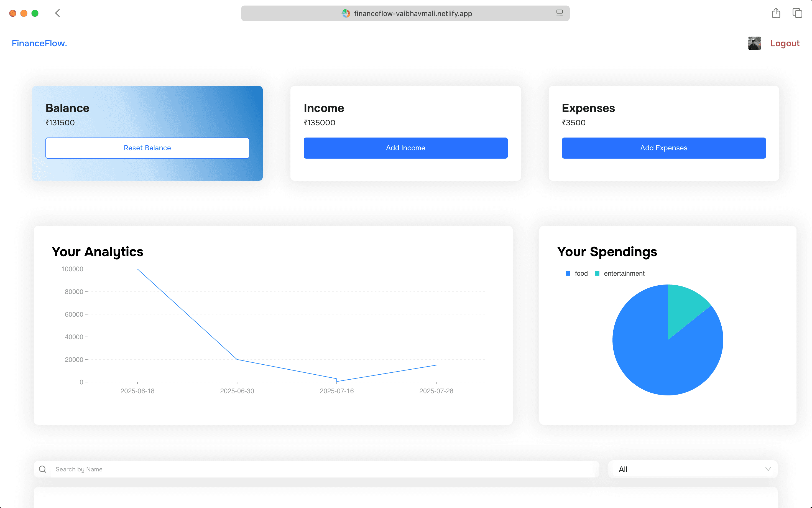The image size is (812, 508).
Task: Open the All filter dropdown
Action: pyautogui.click(x=693, y=469)
